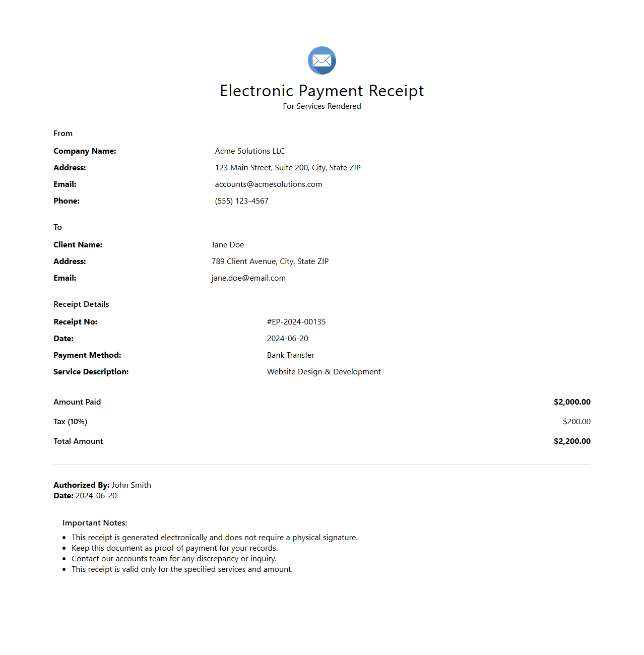Click the Acme Solutions LLC company name
644x655 pixels.
(249, 151)
